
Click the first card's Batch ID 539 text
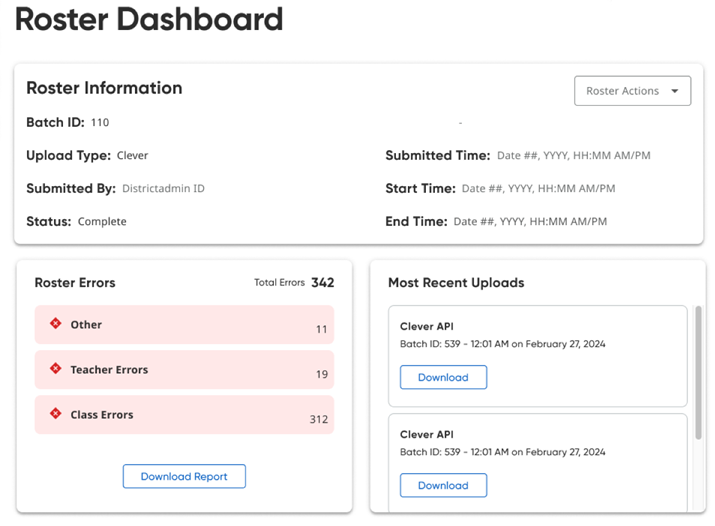(x=503, y=344)
